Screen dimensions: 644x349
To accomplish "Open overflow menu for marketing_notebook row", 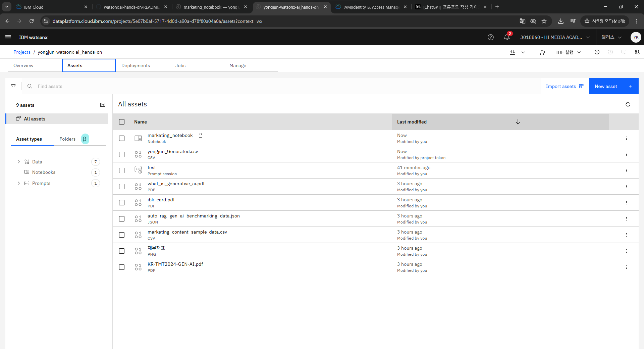I will (x=627, y=138).
